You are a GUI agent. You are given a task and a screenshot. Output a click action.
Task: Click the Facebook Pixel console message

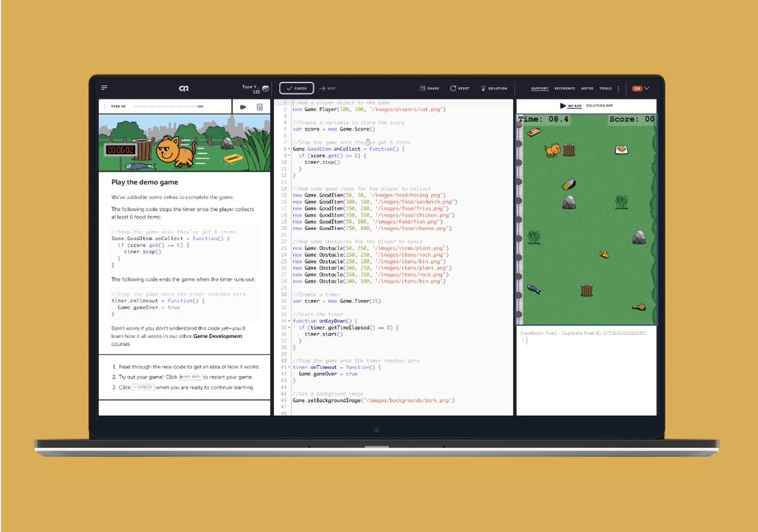click(x=583, y=332)
